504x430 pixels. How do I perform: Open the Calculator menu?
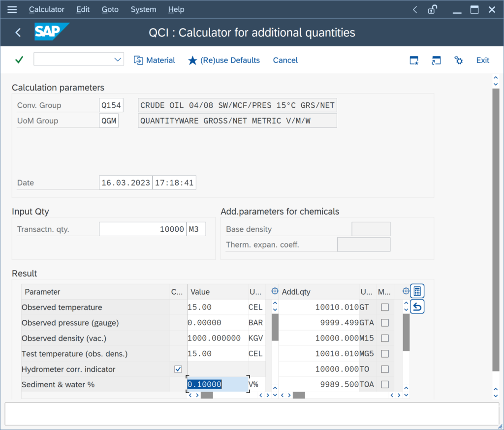[47, 9]
